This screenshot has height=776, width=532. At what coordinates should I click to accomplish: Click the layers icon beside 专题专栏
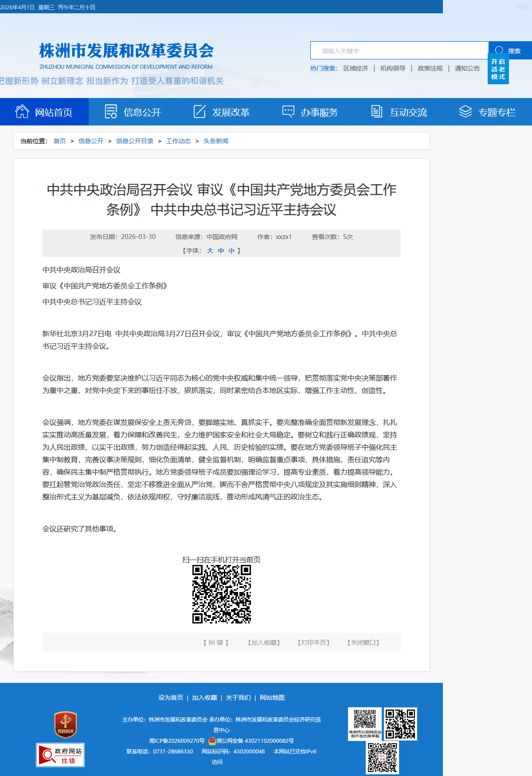pos(465,112)
